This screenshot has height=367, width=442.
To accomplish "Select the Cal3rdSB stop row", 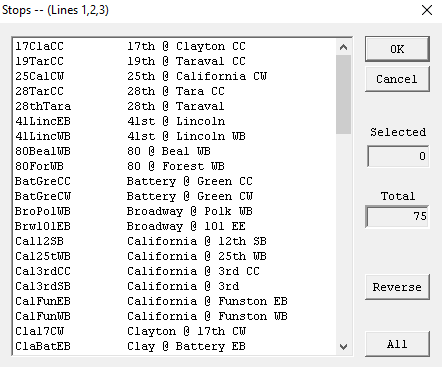I will tap(174, 286).
